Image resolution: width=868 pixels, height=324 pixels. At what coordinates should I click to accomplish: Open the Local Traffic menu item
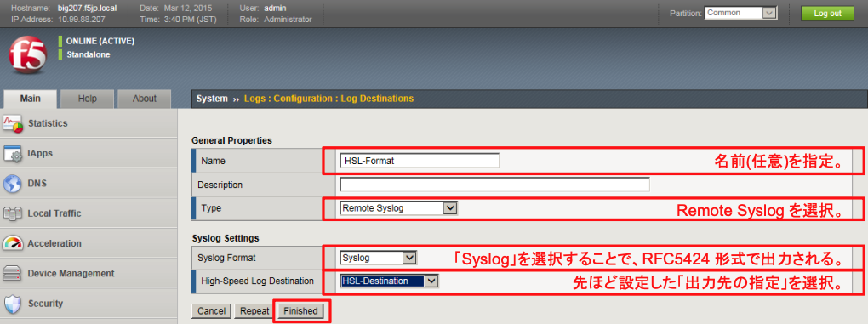coord(89,213)
